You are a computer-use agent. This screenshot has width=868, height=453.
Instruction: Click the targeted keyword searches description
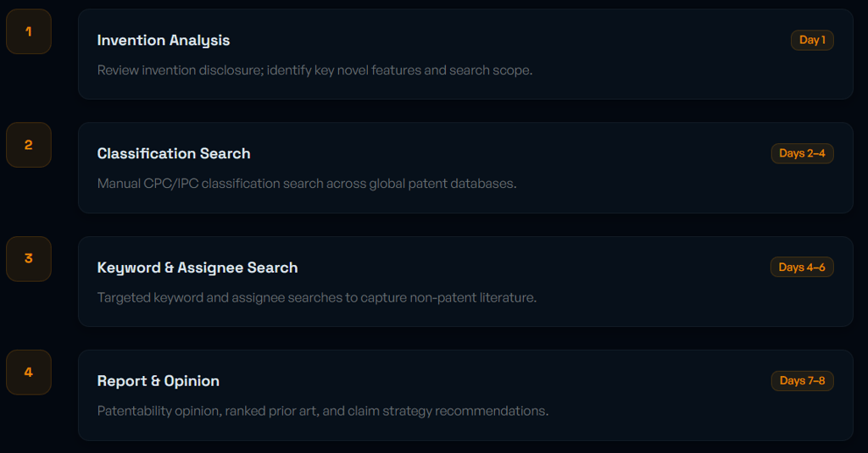click(317, 297)
